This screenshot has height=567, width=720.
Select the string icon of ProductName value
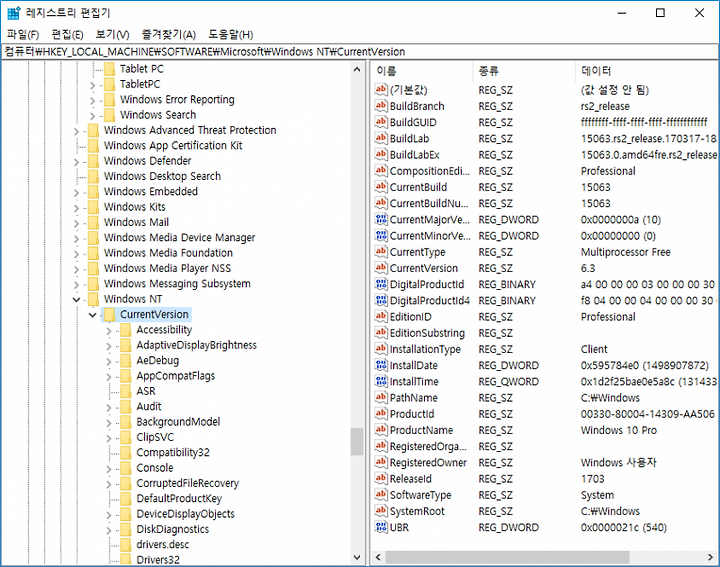[x=381, y=430]
